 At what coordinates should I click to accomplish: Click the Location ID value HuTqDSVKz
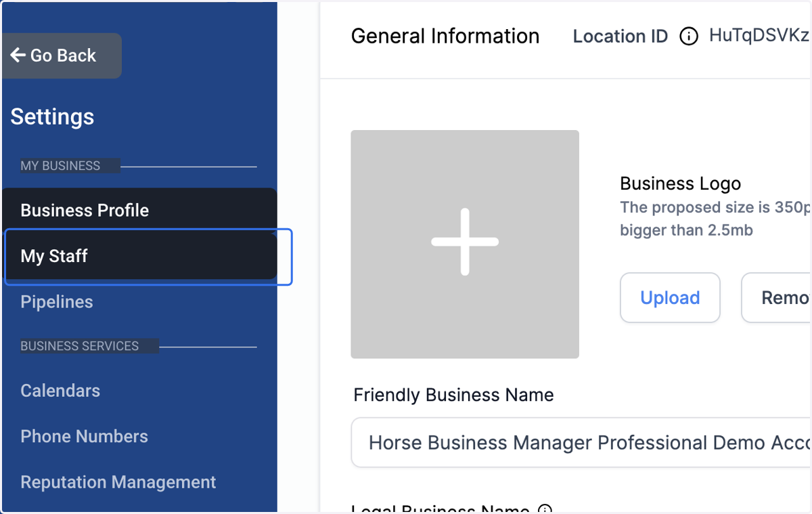[x=759, y=36]
